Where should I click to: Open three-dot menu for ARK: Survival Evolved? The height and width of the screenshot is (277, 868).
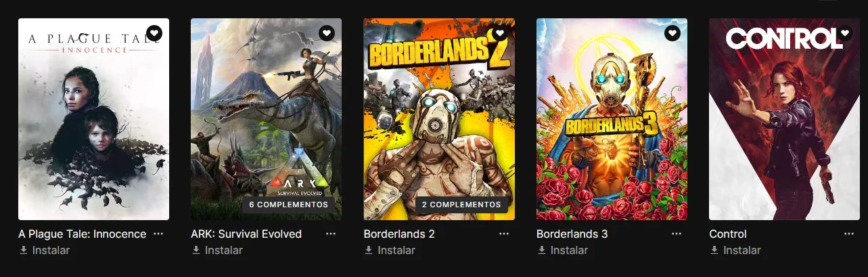331,234
